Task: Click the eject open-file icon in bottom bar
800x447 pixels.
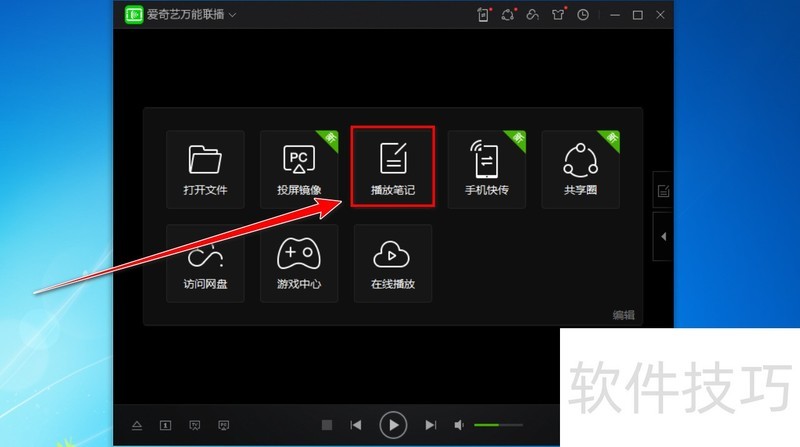Action: 137,425
